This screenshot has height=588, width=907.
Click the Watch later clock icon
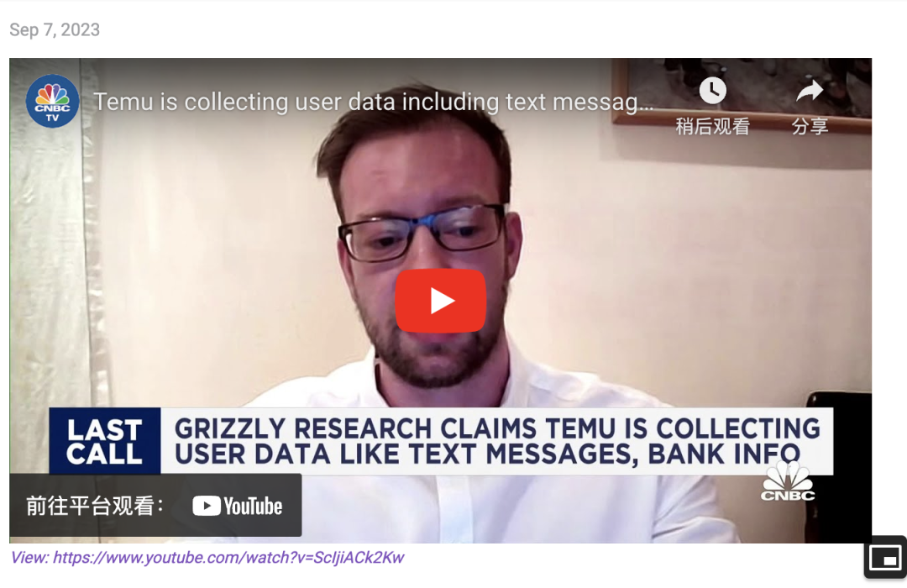point(713,91)
